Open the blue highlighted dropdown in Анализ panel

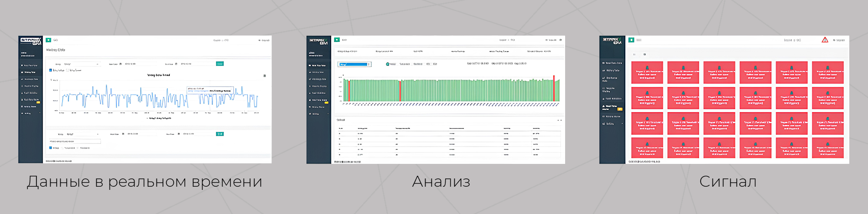[354, 64]
